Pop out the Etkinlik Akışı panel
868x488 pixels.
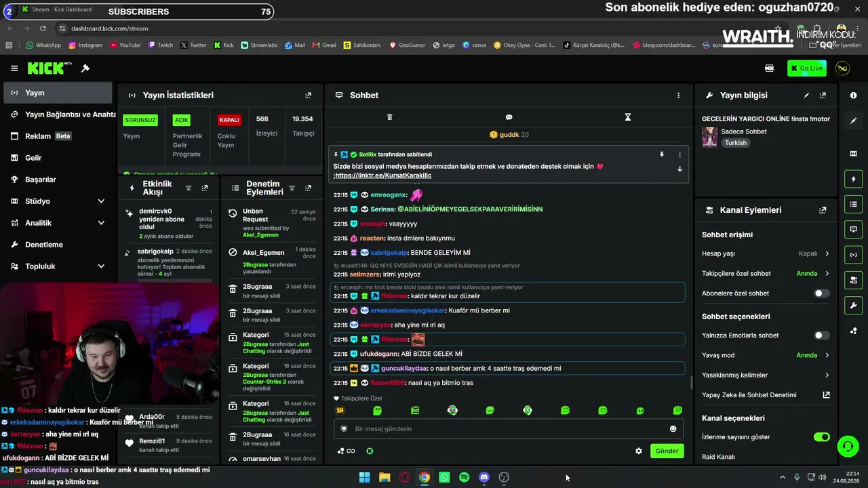[x=205, y=188]
